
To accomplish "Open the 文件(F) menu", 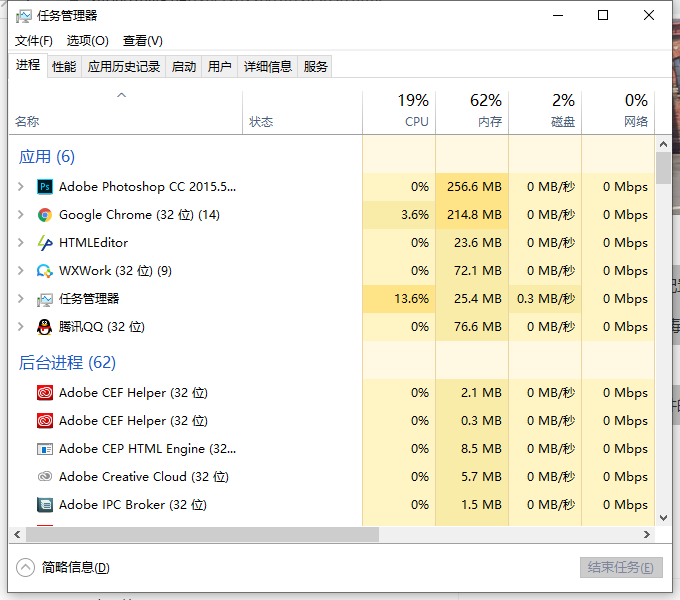I will click(34, 41).
